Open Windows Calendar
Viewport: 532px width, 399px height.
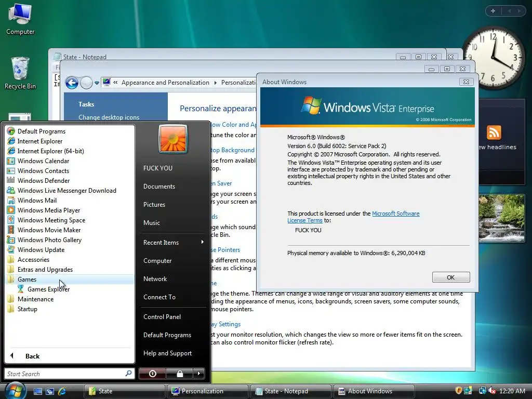pyautogui.click(x=43, y=161)
